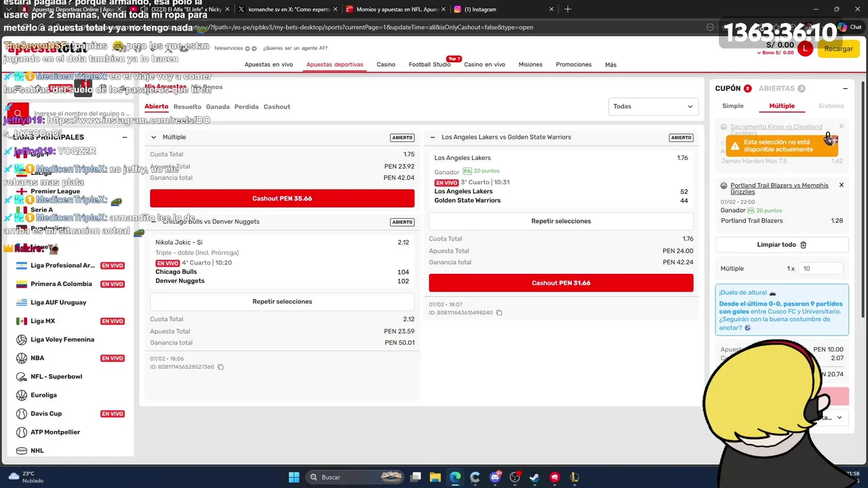This screenshot has width=868, height=488.
Task: Go to Football Studio
Action: (x=429, y=64)
